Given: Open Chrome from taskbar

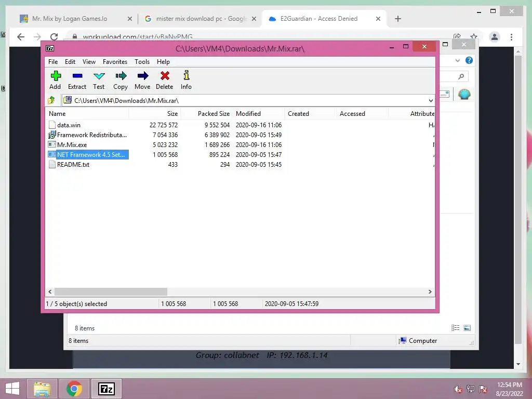Looking at the screenshot, I should 74,389.
